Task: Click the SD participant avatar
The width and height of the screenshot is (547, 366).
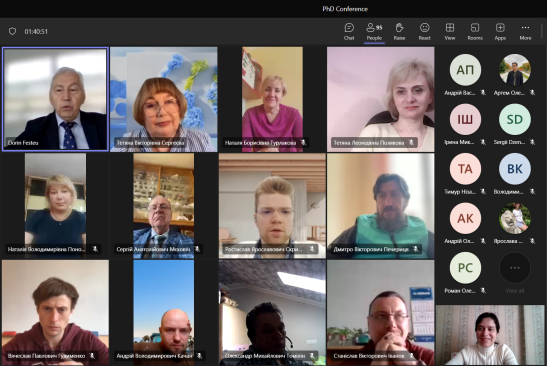Action: (515, 119)
